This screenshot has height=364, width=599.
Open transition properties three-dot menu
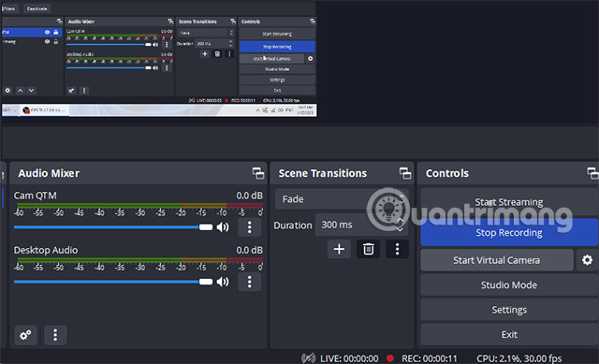point(397,249)
